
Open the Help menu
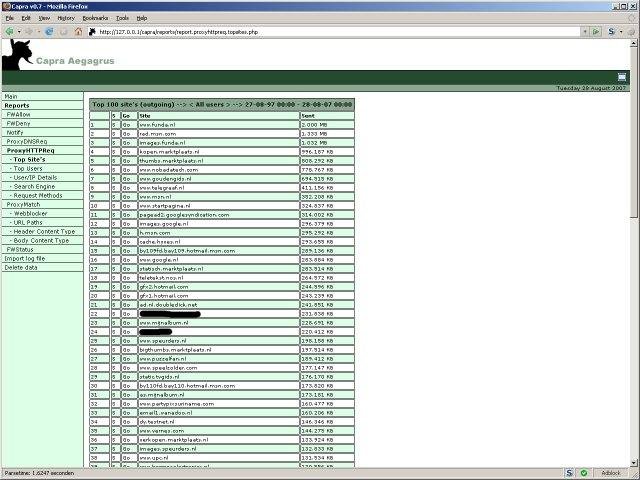coord(142,18)
